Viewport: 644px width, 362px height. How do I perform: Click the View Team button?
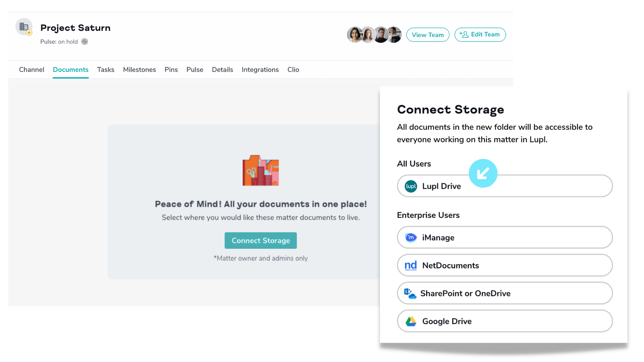pos(428,35)
